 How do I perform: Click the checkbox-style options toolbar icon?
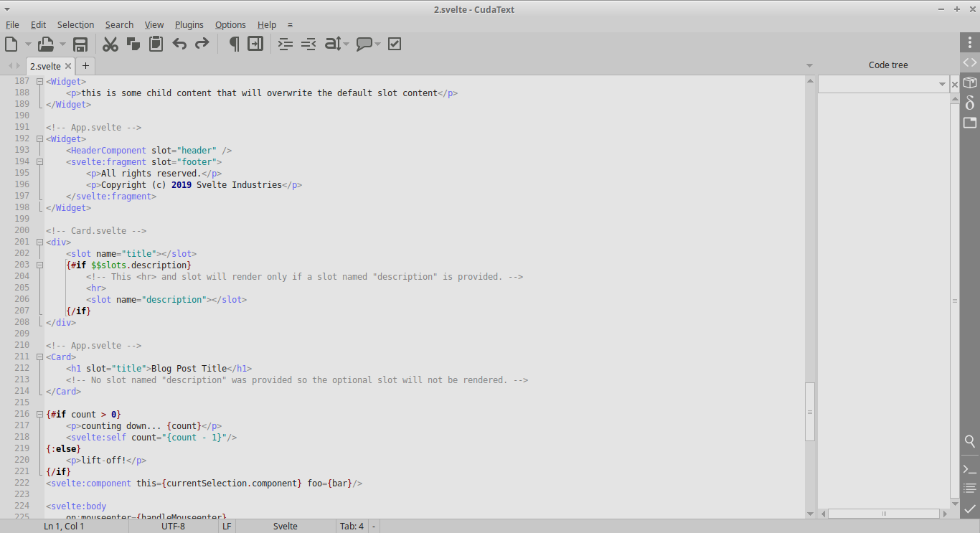coord(394,44)
